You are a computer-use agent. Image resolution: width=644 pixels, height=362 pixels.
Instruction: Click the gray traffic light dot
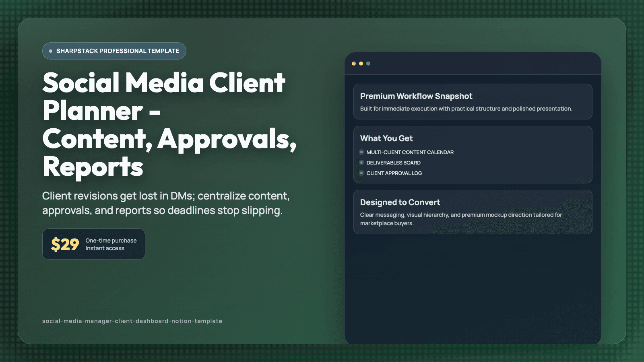point(354,63)
